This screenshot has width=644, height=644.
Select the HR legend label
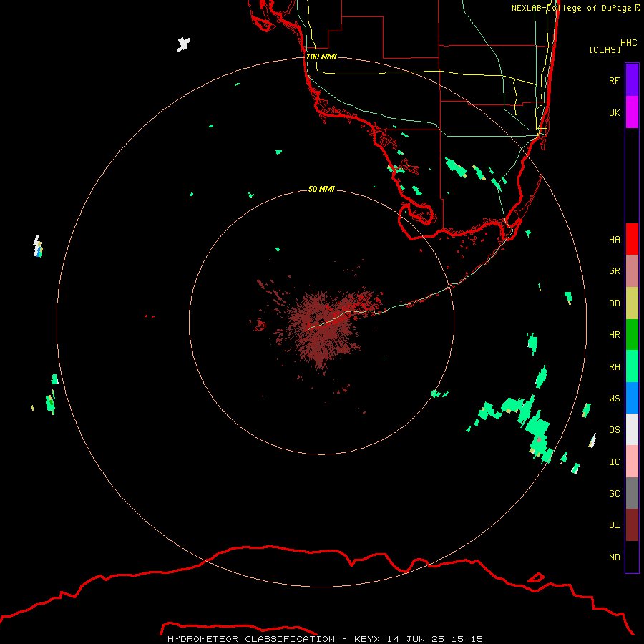coord(614,335)
